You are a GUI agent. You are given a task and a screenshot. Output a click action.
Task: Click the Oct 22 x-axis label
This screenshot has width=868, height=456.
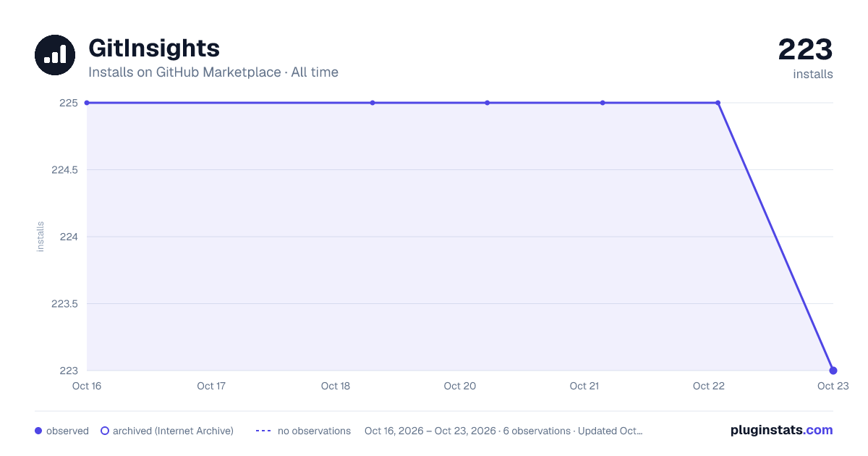tap(709, 386)
